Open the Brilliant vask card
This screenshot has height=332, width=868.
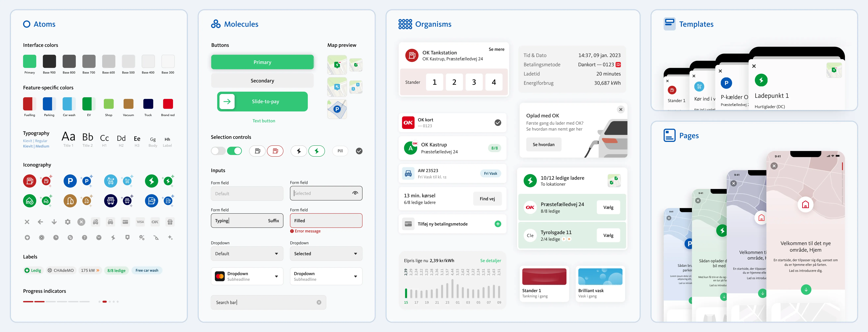coord(600,284)
